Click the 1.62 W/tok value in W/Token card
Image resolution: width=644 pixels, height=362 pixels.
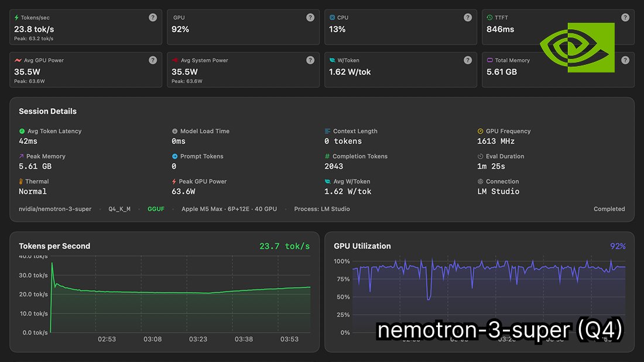[350, 72]
